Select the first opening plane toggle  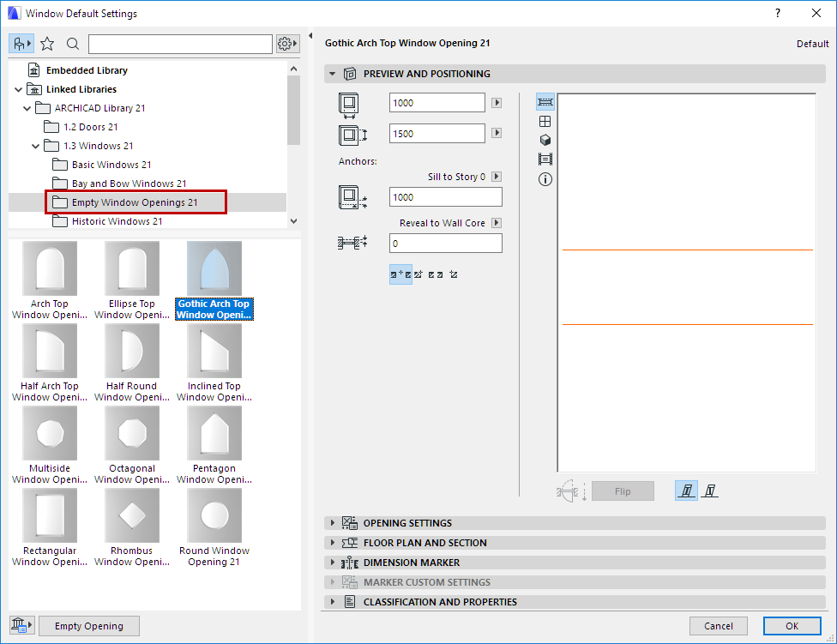[x=686, y=491]
